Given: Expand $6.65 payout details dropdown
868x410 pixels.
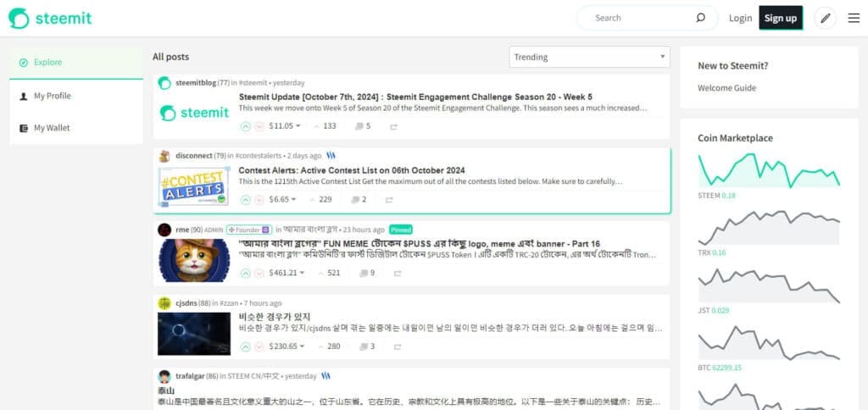Looking at the screenshot, I should 283,200.
